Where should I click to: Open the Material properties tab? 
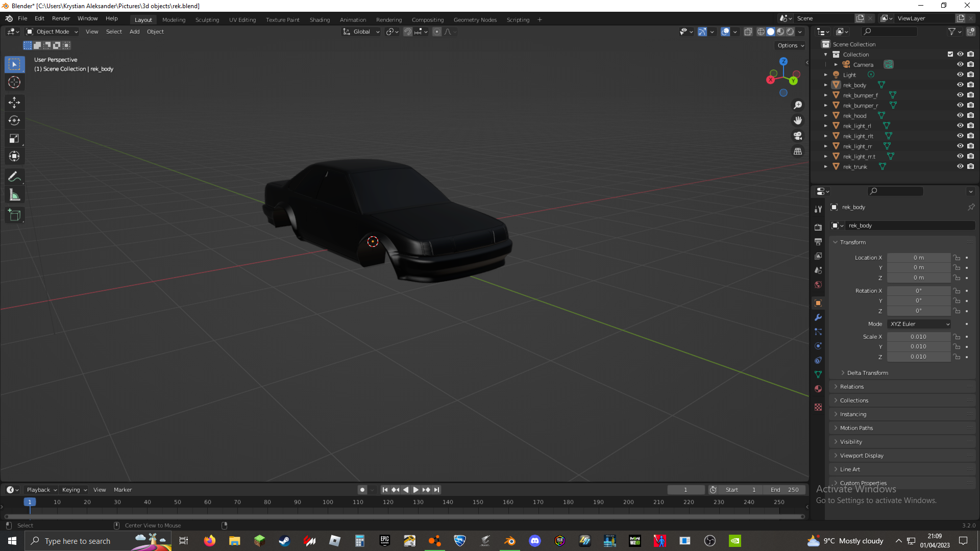tap(818, 389)
